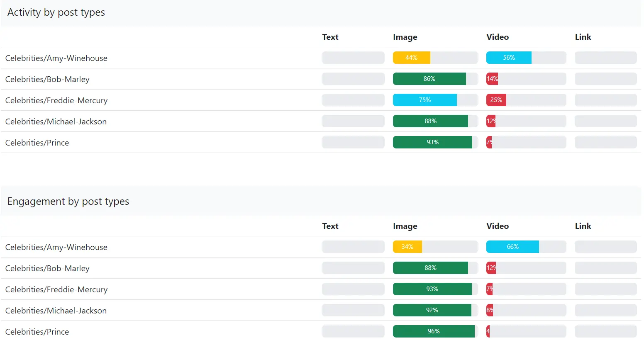644x340 pixels.
Task: Click Celebrities/Michael-Jackson in Activity table
Action: click(x=56, y=121)
